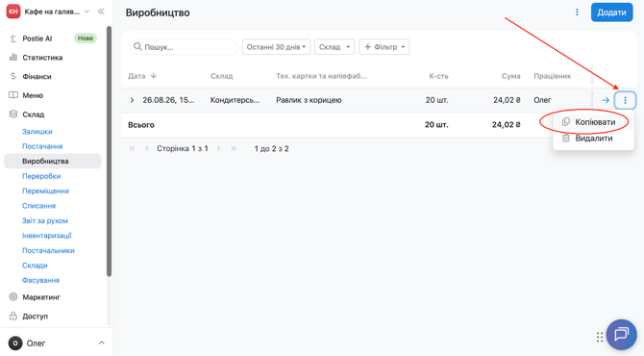Open Переміщення in the sidebar
Screen dimensions: 644x356
pyautogui.click(x=45, y=191)
